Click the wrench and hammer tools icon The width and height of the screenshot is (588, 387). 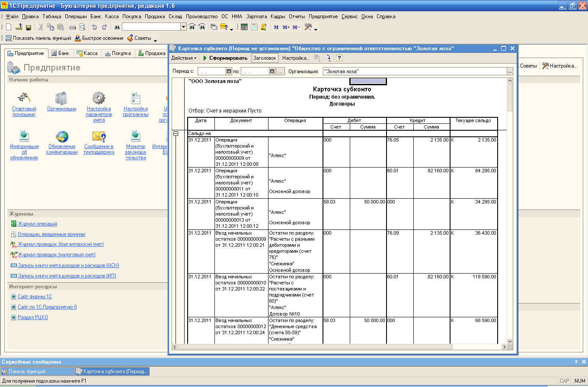308,27
